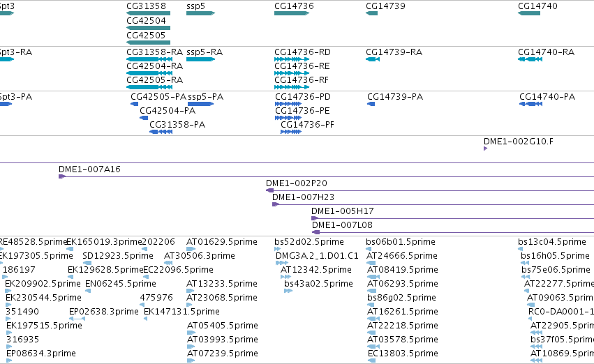Select clone DME1-007H23 label
594x364 pixels.
(304, 197)
